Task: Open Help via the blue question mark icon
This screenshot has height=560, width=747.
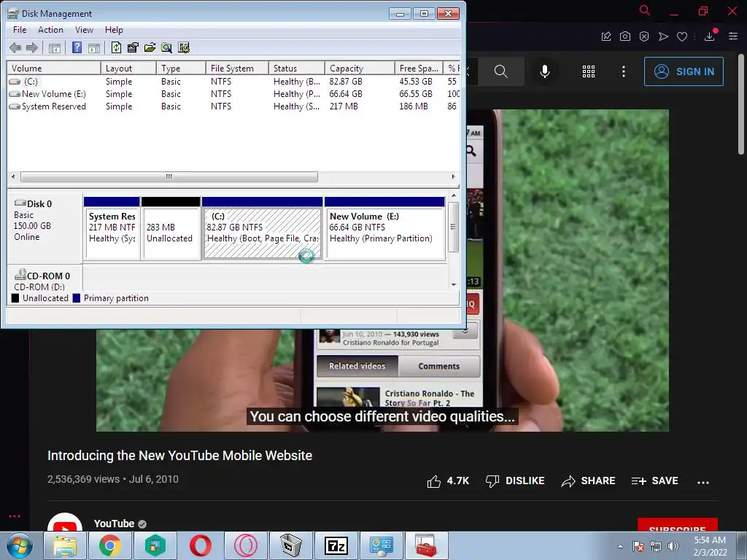Action: (77, 47)
